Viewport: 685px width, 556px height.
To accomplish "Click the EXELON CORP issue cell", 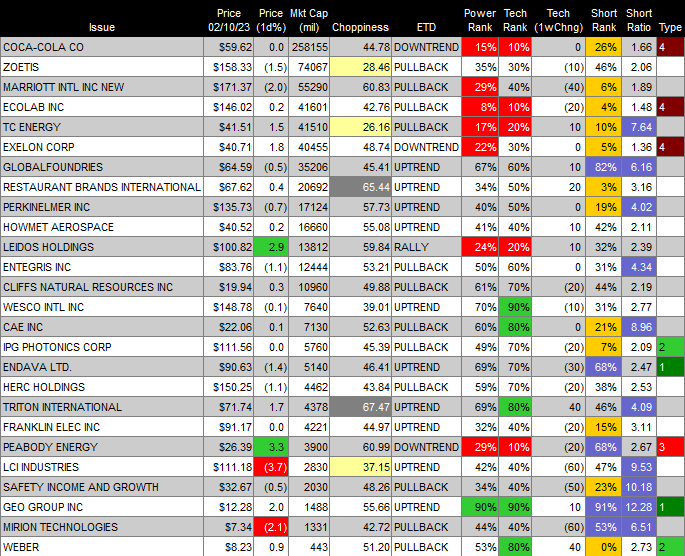I will point(102,147).
